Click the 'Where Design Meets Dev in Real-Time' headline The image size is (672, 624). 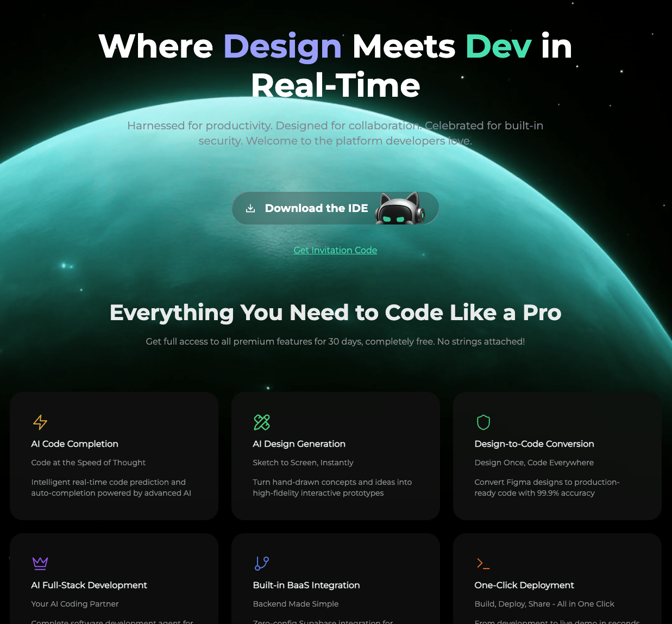click(x=336, y=66)
